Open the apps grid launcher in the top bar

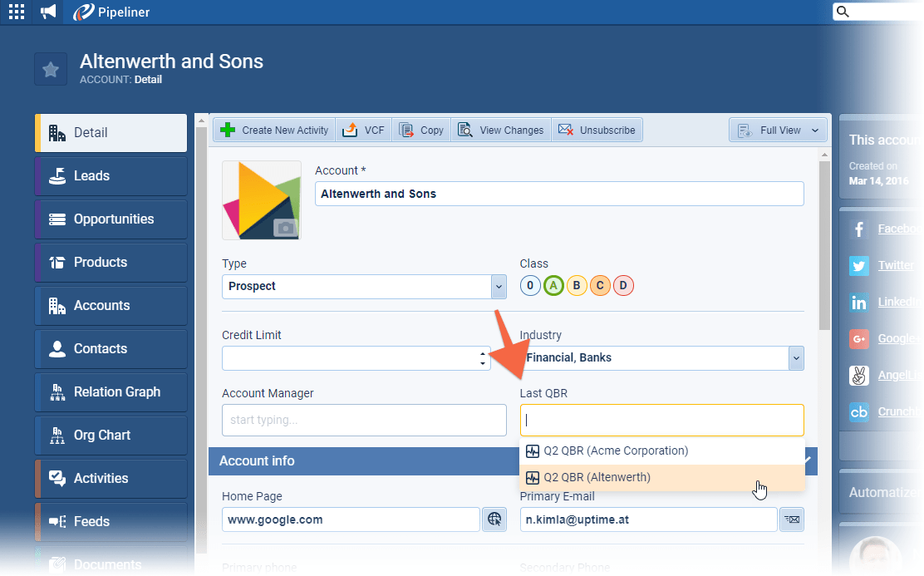point(16,12)
